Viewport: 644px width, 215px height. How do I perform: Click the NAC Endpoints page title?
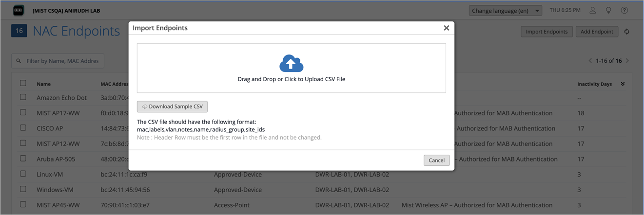(x=76, y=31)
